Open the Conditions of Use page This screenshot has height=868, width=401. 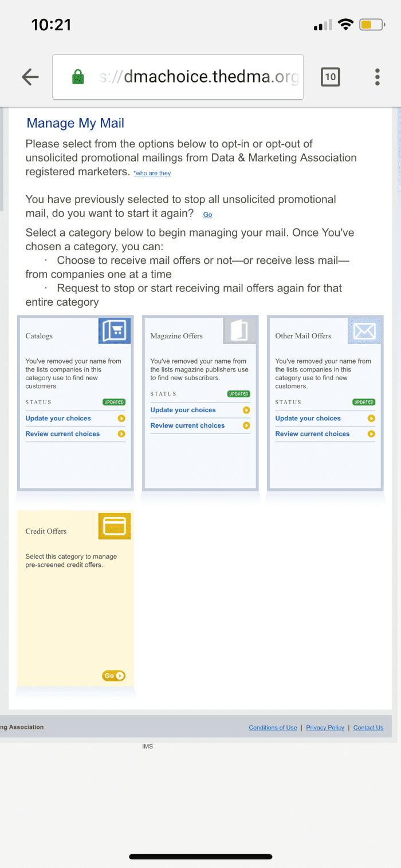pos(273,727)
